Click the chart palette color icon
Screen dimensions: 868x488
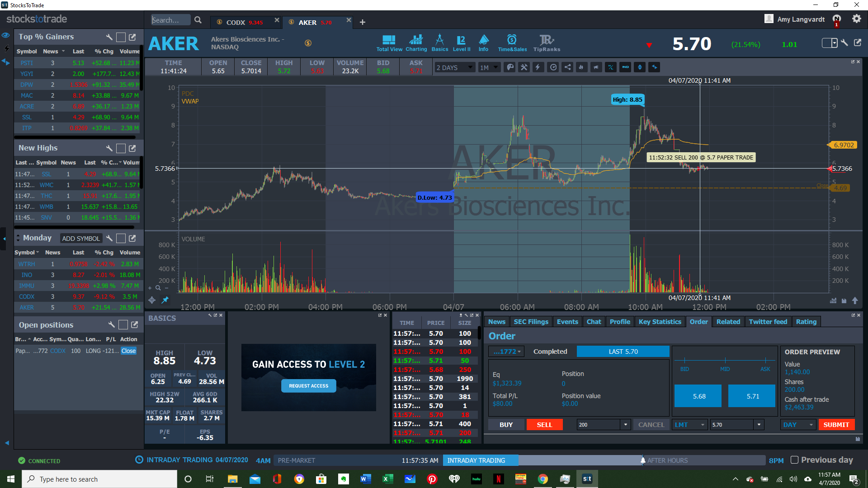pyautogui.click(x=510, y=67)
